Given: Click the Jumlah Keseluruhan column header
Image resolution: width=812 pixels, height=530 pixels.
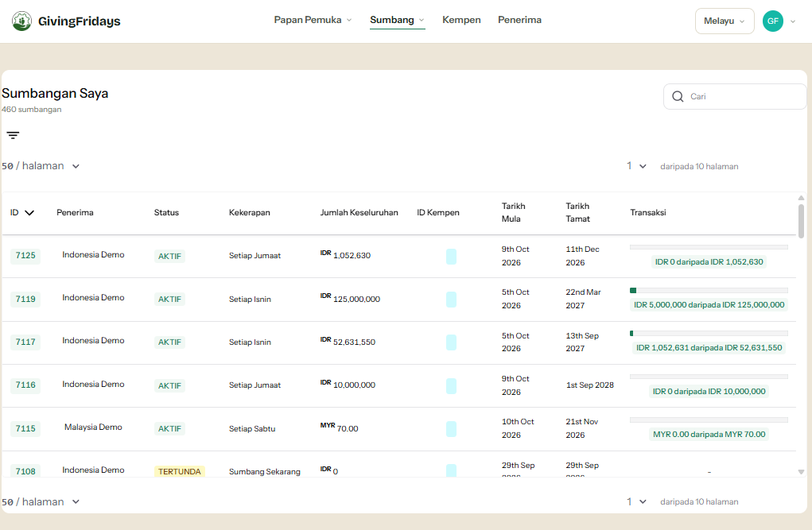Looking at the screenshot, I should click(359, 213).
